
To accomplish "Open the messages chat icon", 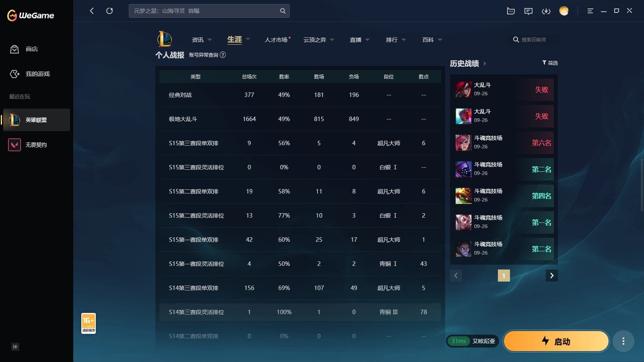I will tap(528, 11).
